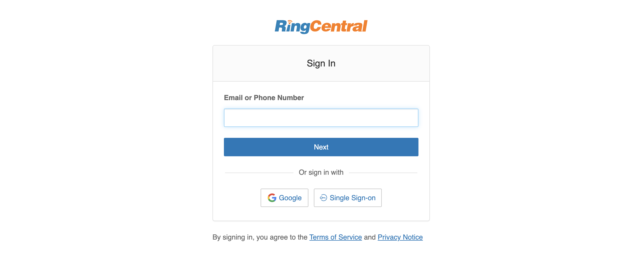Click the word 'Next' on the blue button

(x=321, y=147)
